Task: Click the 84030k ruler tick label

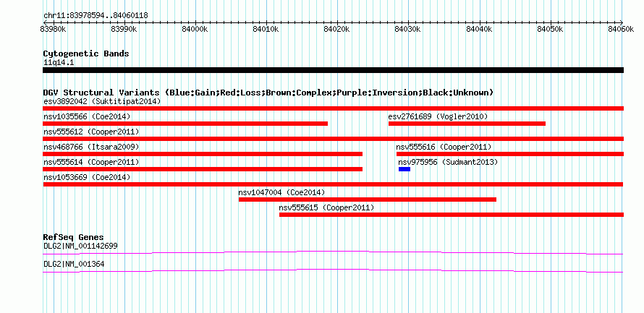Action: point(408,29)
